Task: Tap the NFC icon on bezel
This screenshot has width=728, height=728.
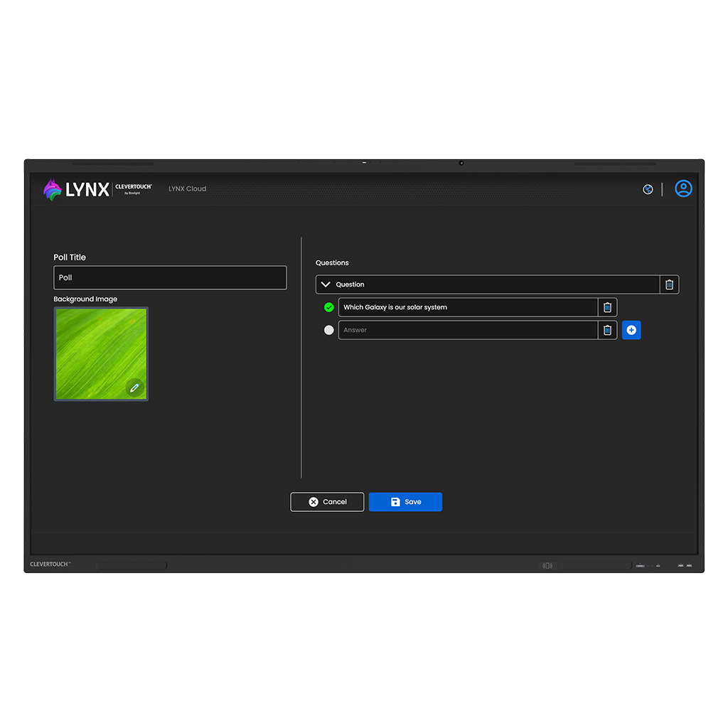Action: coord(547,566)
